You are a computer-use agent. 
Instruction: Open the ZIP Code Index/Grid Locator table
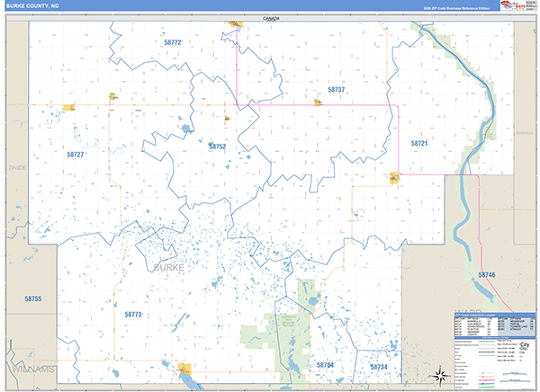pyautogui.click(x=495, y=325)
